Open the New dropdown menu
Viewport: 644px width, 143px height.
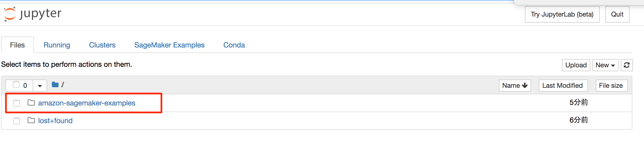(x=605, y=65)
